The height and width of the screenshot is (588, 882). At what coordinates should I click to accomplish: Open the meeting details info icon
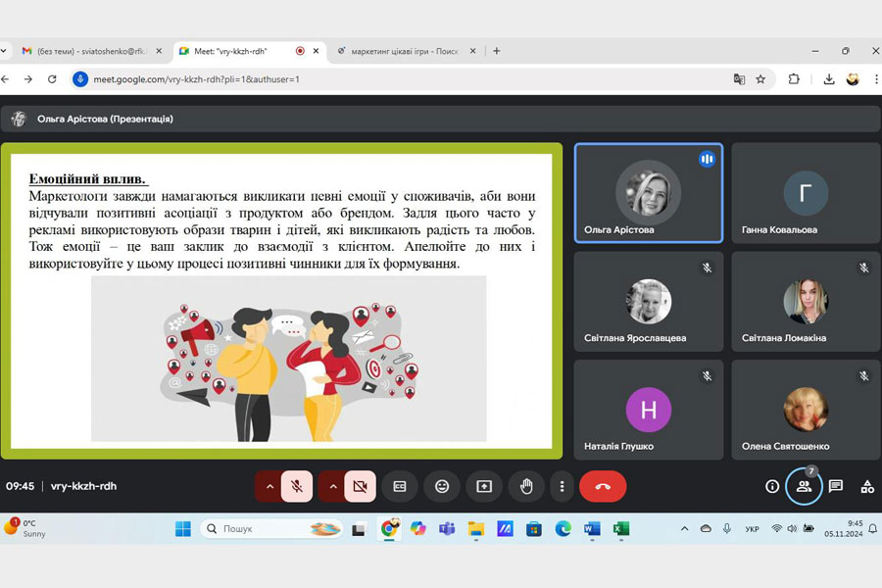coord(772,486)
